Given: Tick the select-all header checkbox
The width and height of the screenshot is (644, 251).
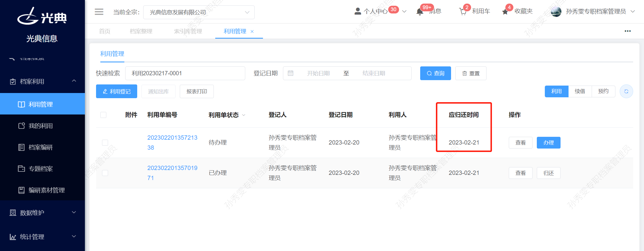Looking at the screenshot, I should [103, 115].
